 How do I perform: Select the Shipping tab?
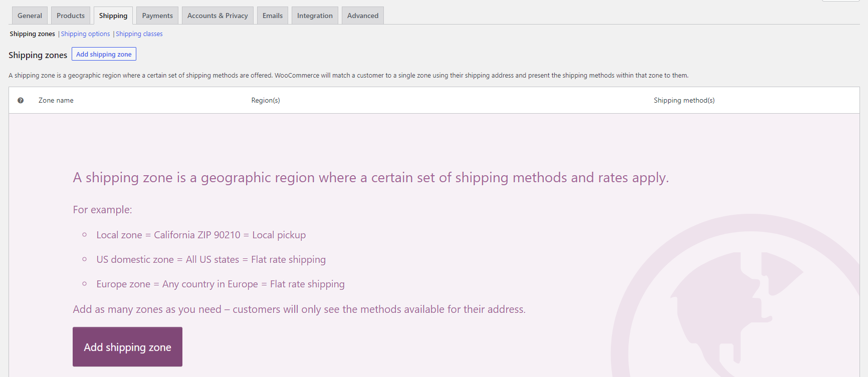(x=113, y=16)
